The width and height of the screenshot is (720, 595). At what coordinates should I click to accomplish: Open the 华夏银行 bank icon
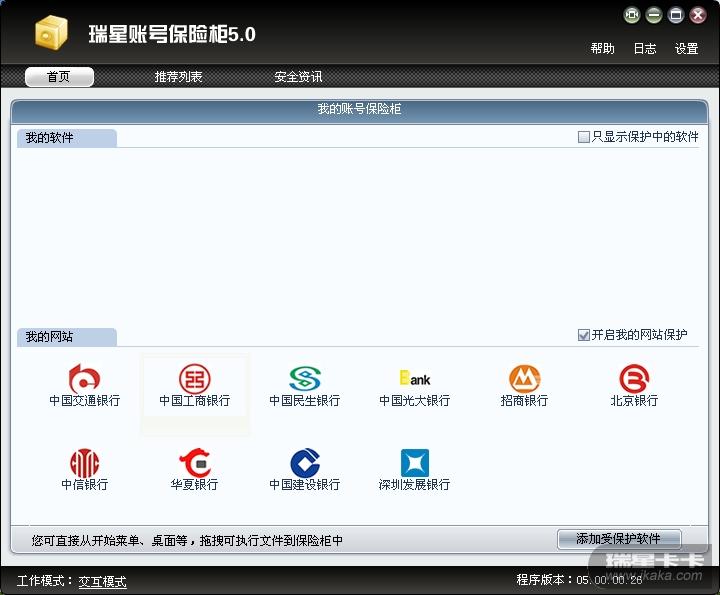pyautogui.click(x=195, y=463)
